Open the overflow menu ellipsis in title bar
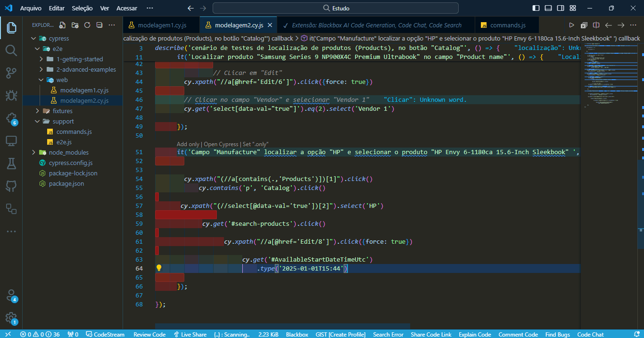 (150, 8)
